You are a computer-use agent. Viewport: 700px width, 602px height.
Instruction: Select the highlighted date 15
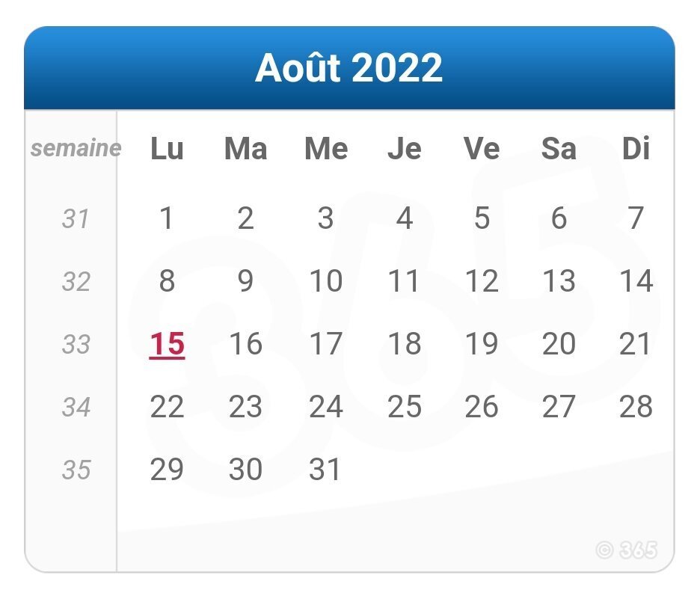pos(167,344)
